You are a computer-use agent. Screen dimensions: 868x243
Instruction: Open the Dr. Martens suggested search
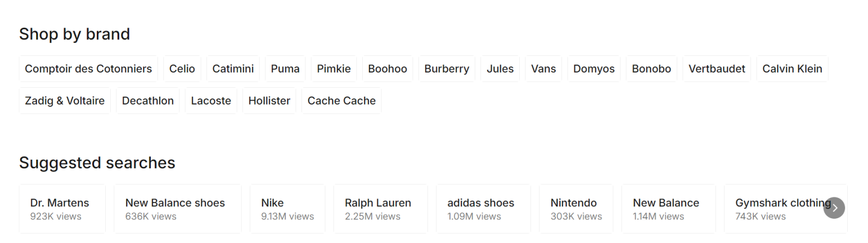[62, 209]
